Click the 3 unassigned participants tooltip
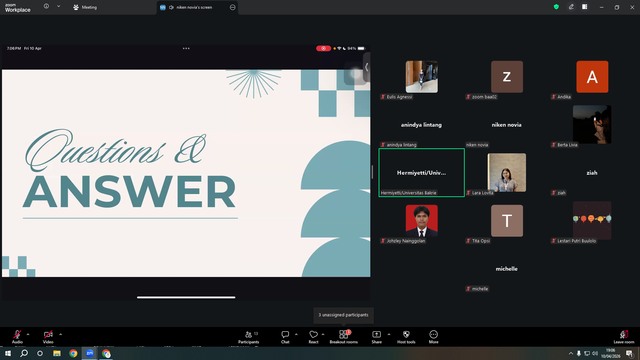The width and height of the screenshot is (640, 360). point(343,315)
